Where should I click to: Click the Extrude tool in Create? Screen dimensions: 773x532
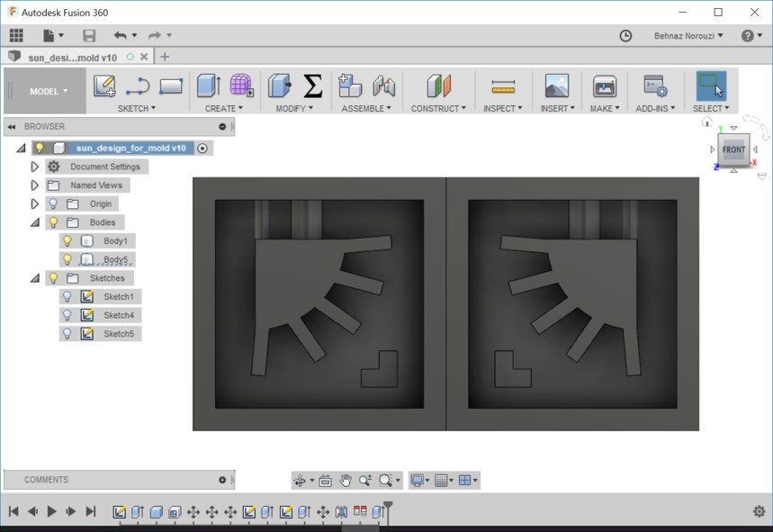pos(209,86)
